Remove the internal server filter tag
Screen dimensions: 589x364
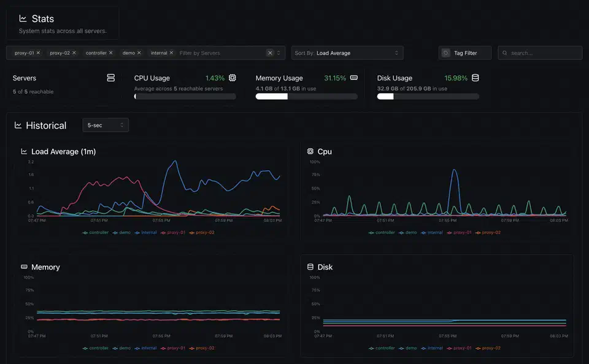pos(171,53)
